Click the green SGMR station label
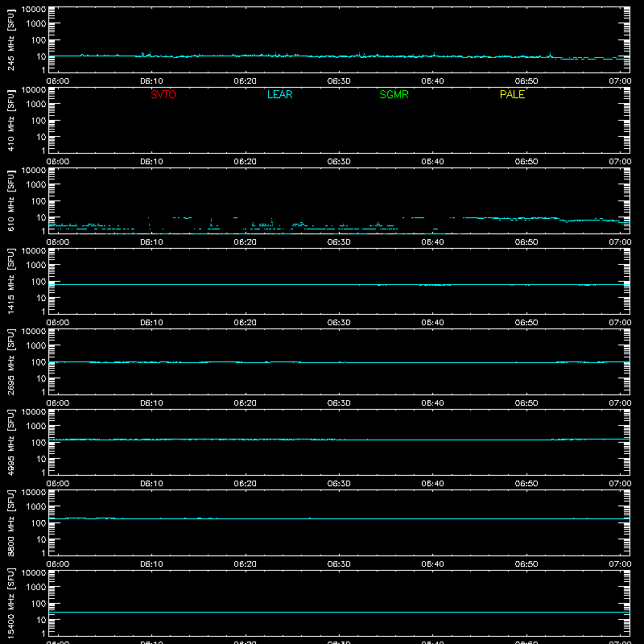Image resolution: width=644 pixels, height=644 pixels. pos(394,94)
